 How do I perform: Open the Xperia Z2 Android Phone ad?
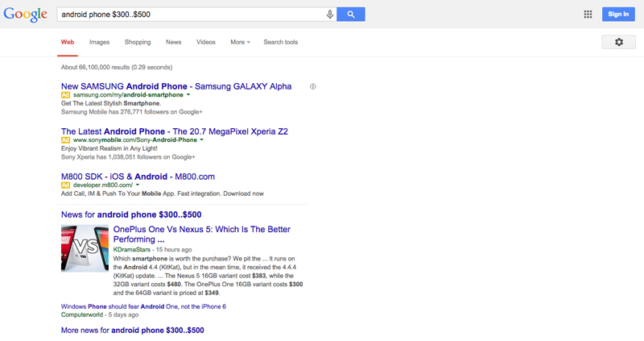coord(175,131)
